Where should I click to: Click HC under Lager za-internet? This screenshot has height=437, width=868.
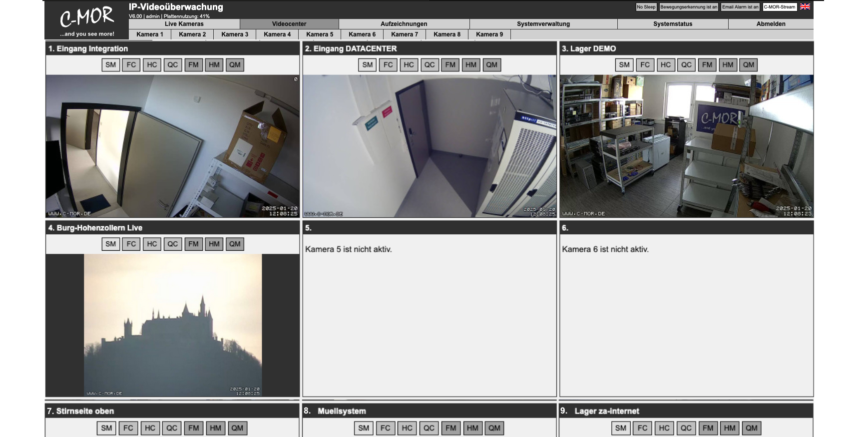click(x=664, y=428)
